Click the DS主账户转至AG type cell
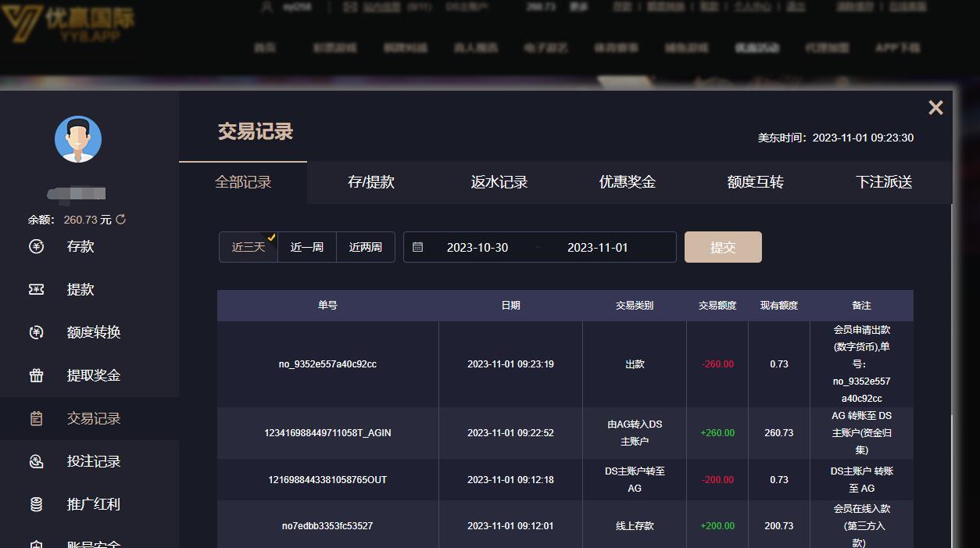Screen dimensions: 980x548 (x=635, y=480)
